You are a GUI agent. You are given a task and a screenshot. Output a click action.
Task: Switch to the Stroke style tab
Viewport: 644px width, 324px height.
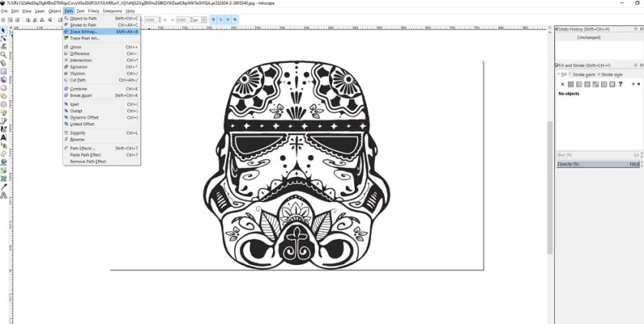pos(612,74)
